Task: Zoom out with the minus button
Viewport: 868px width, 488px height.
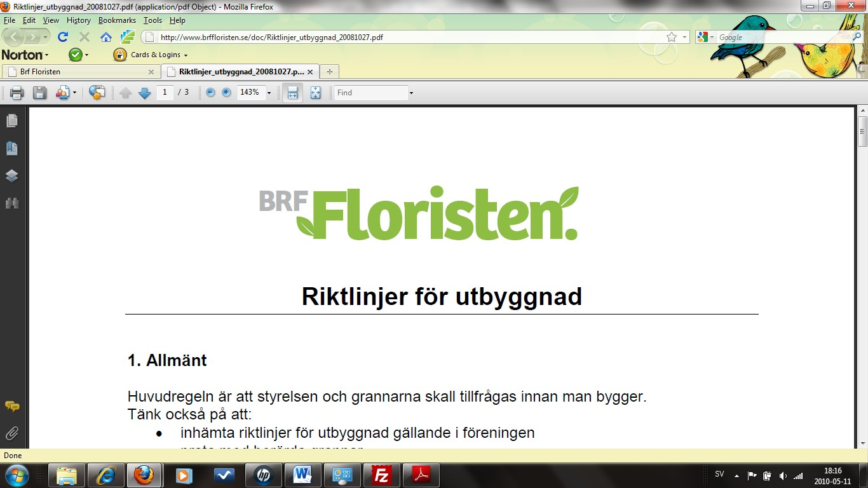Action: coord(210,92)
